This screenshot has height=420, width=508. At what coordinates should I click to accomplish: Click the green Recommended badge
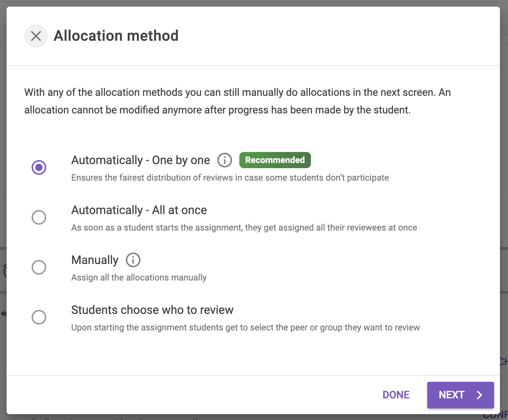275,160
